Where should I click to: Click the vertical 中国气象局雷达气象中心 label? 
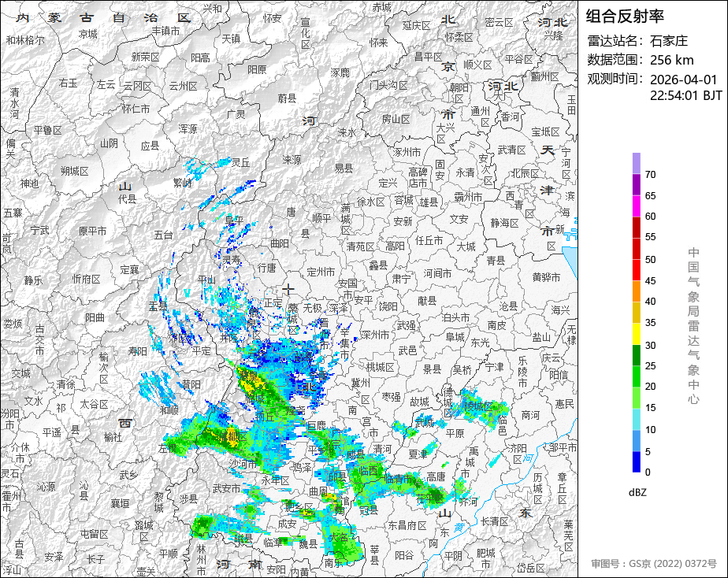click(693, 326)
